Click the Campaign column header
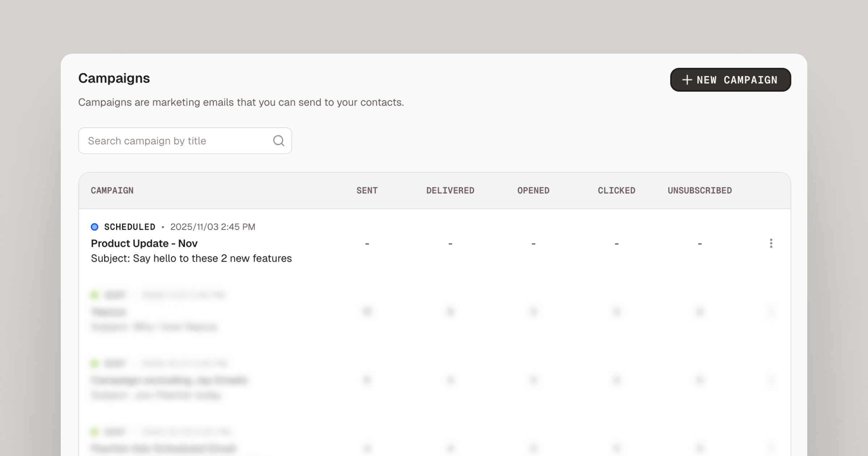Image resolution: width=868 pixels, height=456 pixels. [112, 190]
